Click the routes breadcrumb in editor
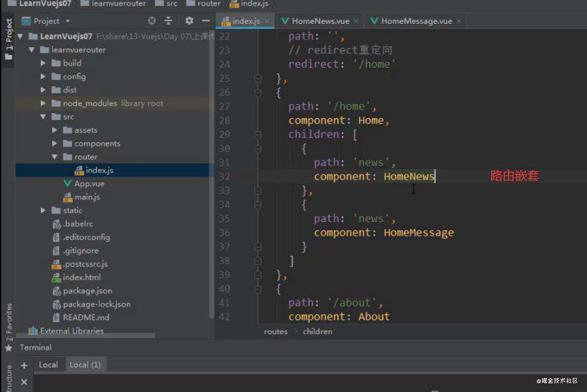The image size is (587, 392). (x=276, y=331)
